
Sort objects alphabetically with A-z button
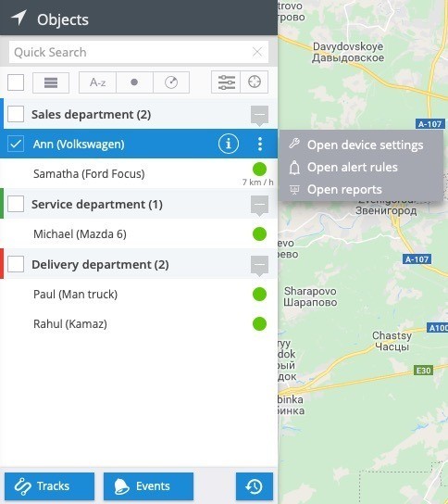(x=97, y=82)
